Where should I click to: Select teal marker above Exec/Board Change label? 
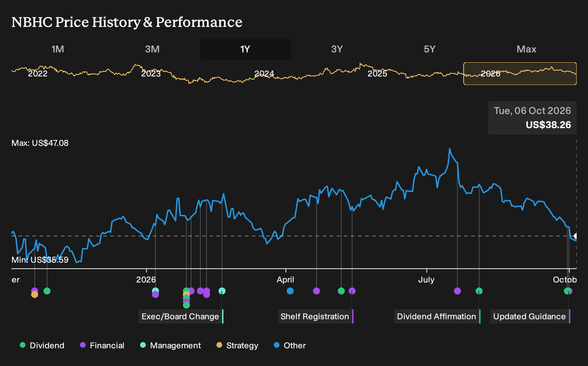coord(222,291)
